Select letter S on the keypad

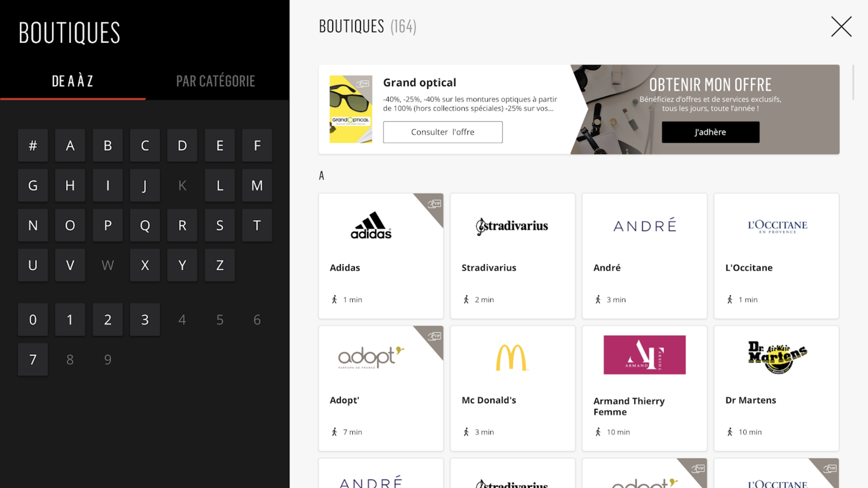(220, 225)
